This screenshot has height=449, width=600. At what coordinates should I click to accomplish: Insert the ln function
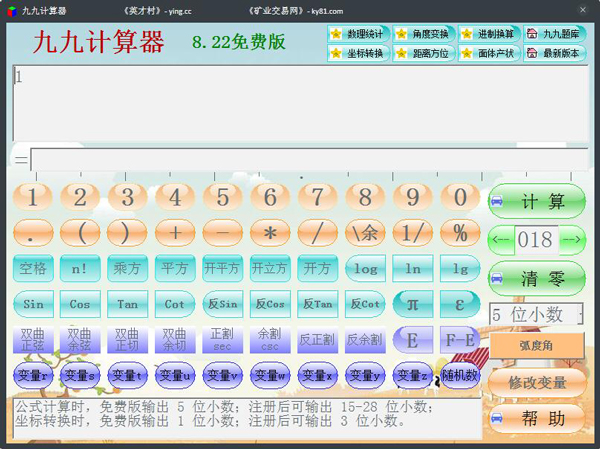(412, 268)
